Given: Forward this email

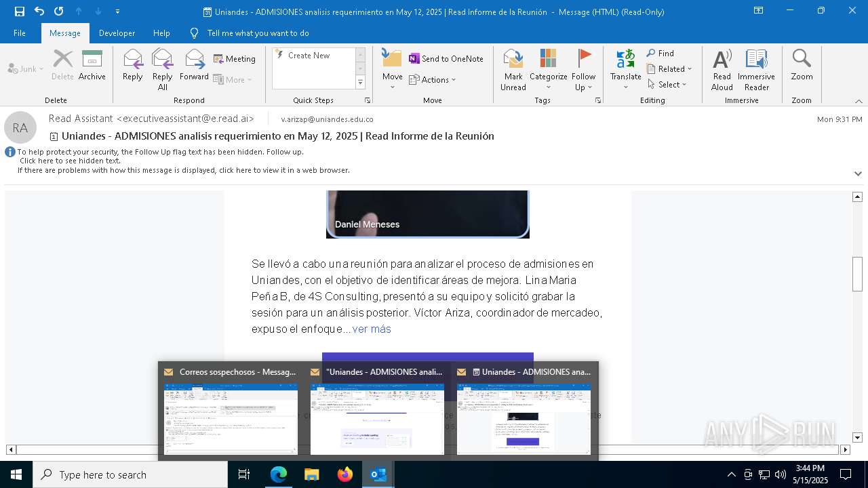Looking at the screenshot, I should click(195, 65).
